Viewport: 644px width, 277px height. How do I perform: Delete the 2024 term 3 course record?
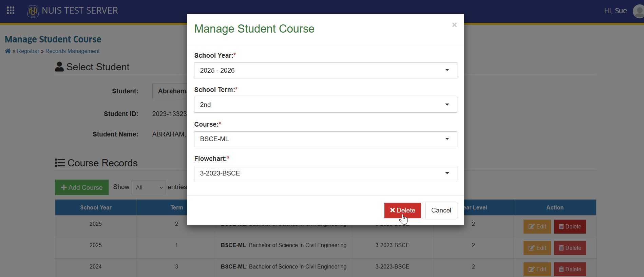[x=570, y=270]
